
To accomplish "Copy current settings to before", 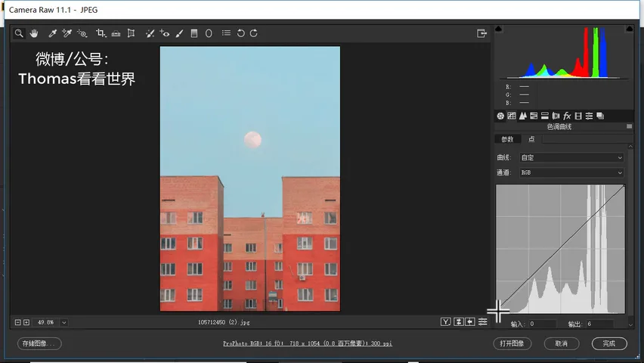I will pos(470,322).
